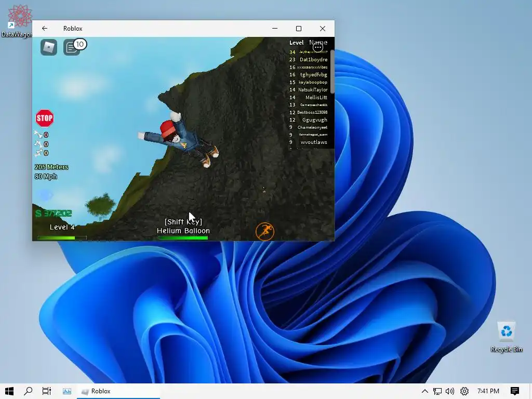532x399 pixels.
Task: Select the level 34 top player row
Action: pyautogui.click(x=308, y=52)
